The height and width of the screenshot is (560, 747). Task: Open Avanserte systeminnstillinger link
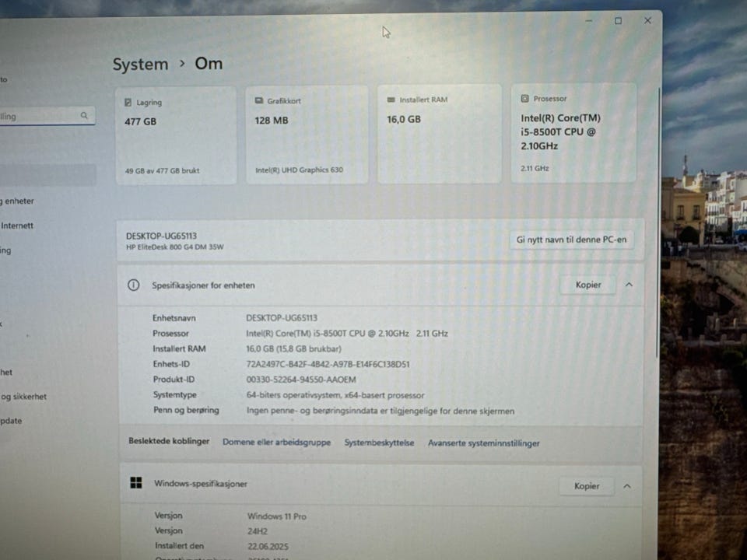(x=483, y=443)
